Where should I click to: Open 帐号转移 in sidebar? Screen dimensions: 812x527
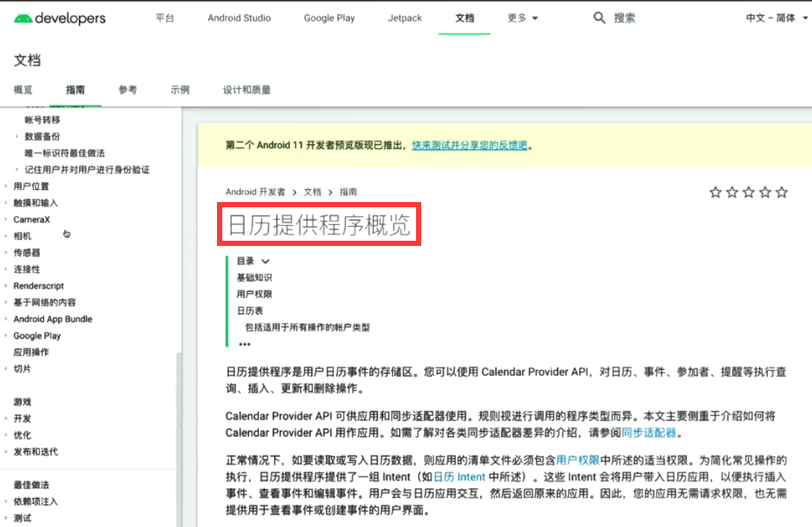tap(43, 120)
